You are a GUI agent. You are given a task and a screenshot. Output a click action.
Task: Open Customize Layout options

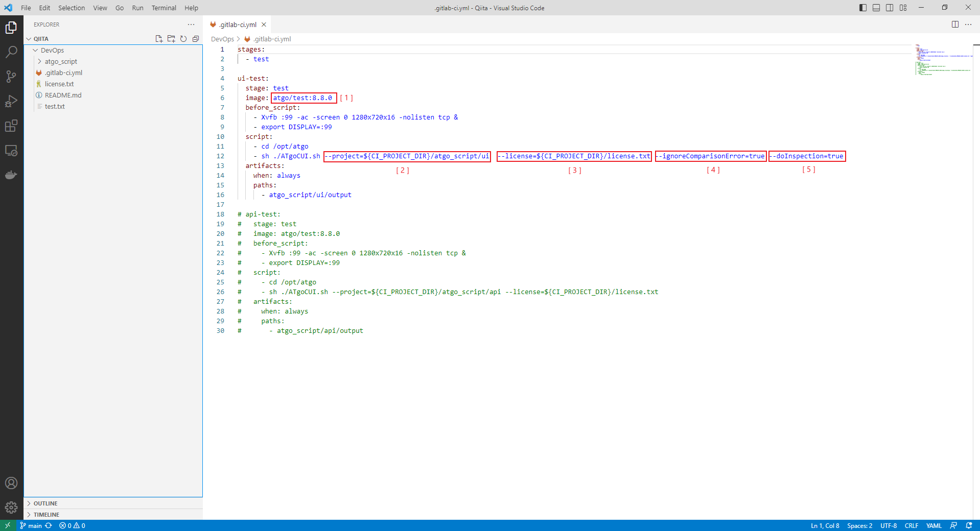[x=903, y=8]
